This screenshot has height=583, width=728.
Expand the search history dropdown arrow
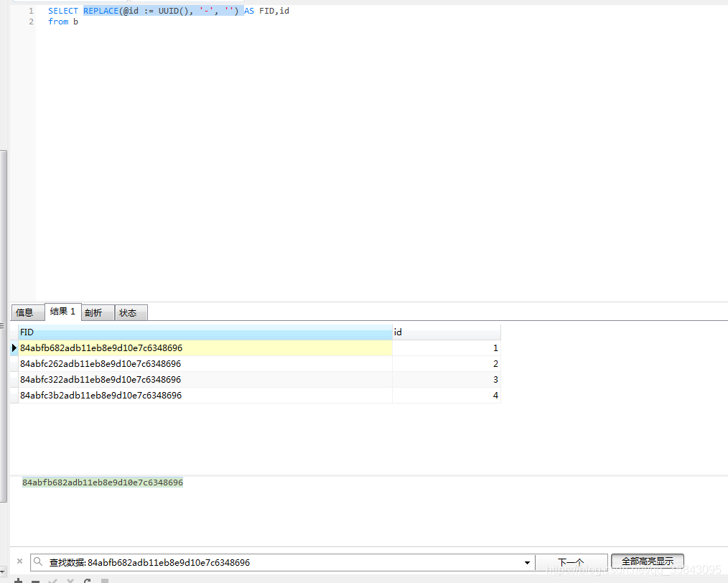pos(527,562)
